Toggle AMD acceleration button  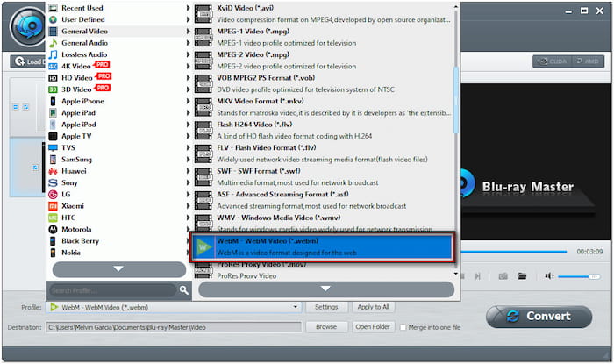pyautogui.click(x=588, y=61)
